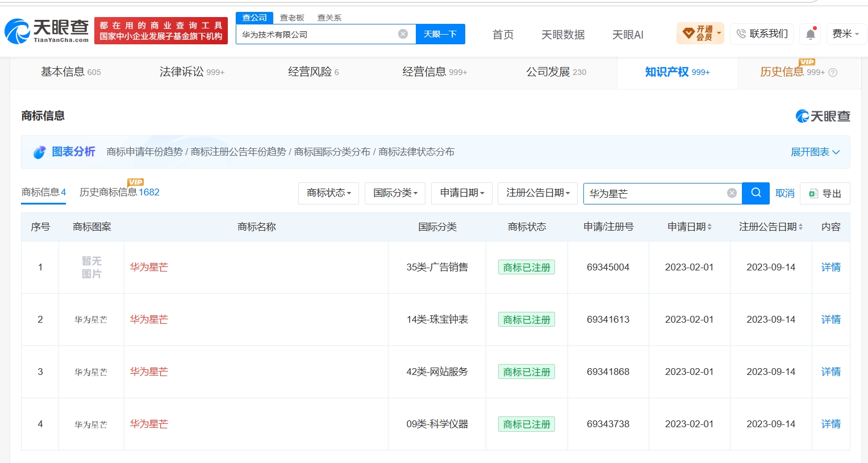This screenshot has width=868, height=463.
Task: Open the 经营风险 tab
Action: pos(314,72)
